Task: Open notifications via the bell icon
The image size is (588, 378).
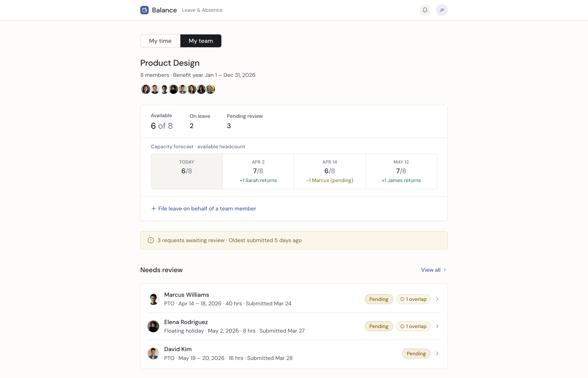Action: [x=425, y=10]
